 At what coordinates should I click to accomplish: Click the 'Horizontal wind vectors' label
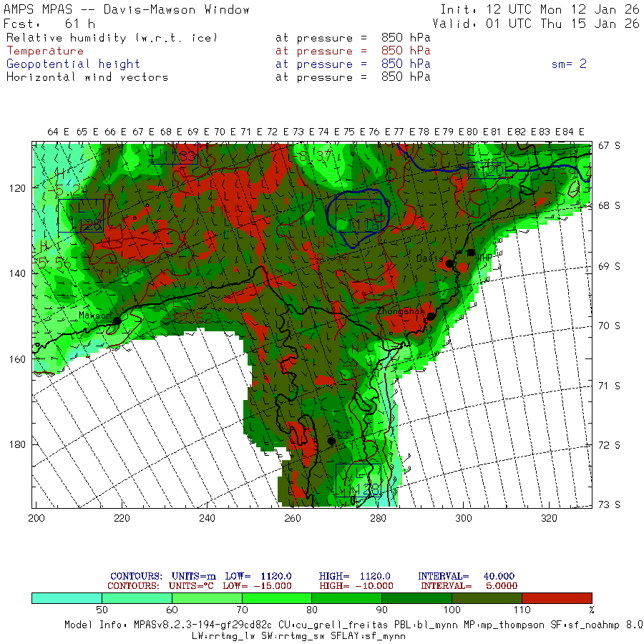[87, 77]
